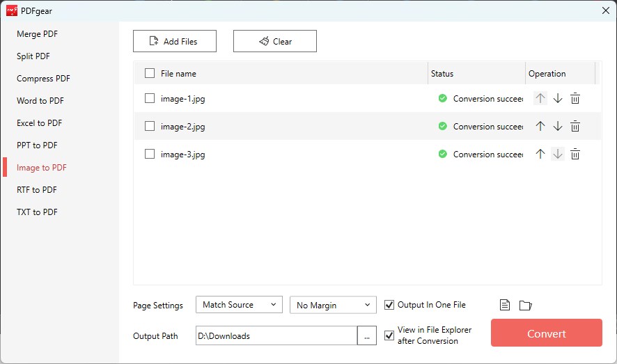
Task: Select Image to PDF
Action: pos(42,168)
